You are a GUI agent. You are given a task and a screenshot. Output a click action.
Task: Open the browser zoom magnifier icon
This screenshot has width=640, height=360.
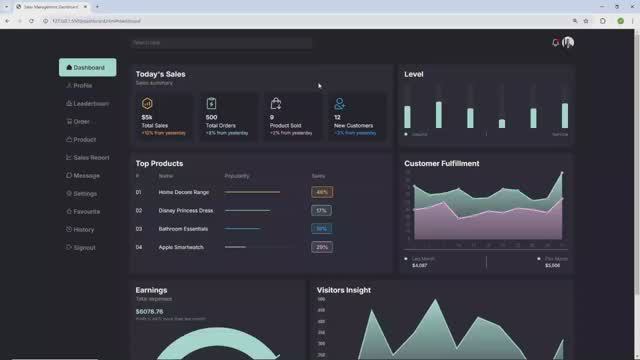[x=575, y=21]
